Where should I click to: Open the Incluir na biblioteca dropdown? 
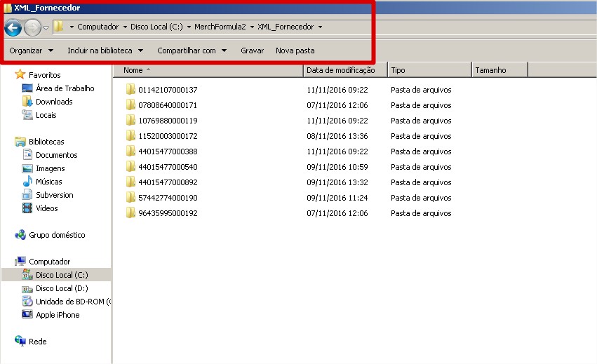click(x=105, y=50)
